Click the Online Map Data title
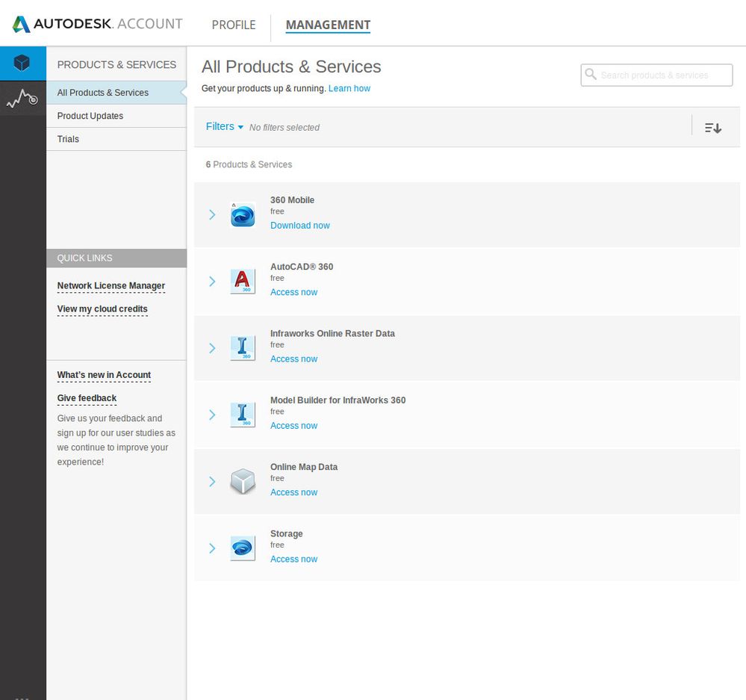This screenshot has width=746, height=700. (x=303, y=467)
